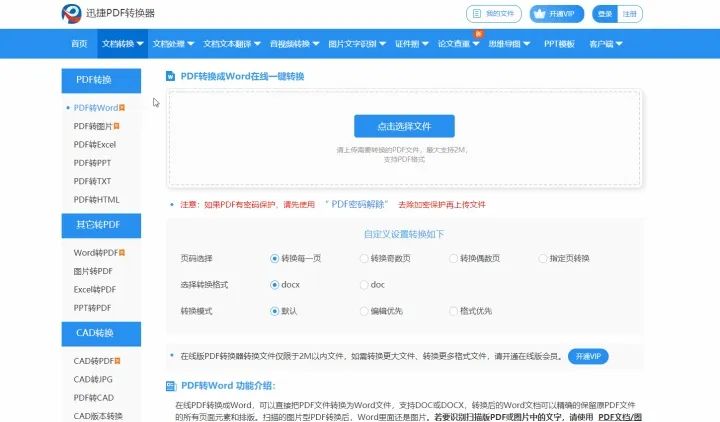Select 转换每一页 radio button
The height and width of the screenshot is (422, 720).
coord(275,259)
